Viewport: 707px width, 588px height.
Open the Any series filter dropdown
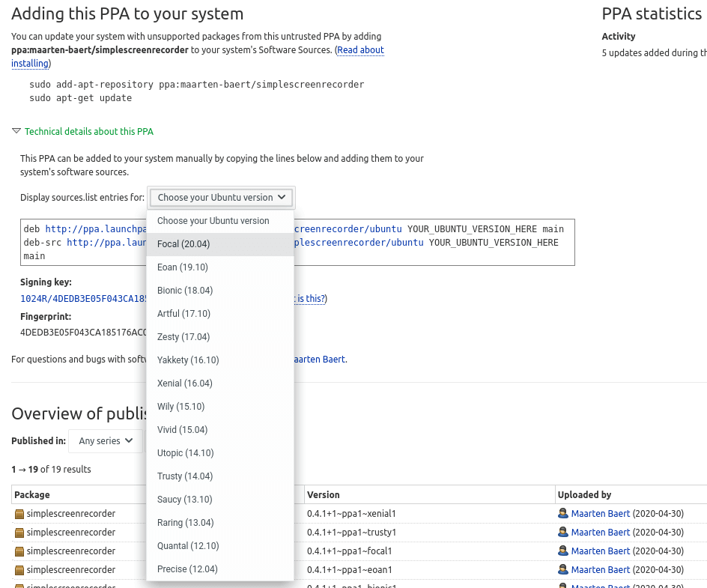pyautogui.click(x=106, y=441)
